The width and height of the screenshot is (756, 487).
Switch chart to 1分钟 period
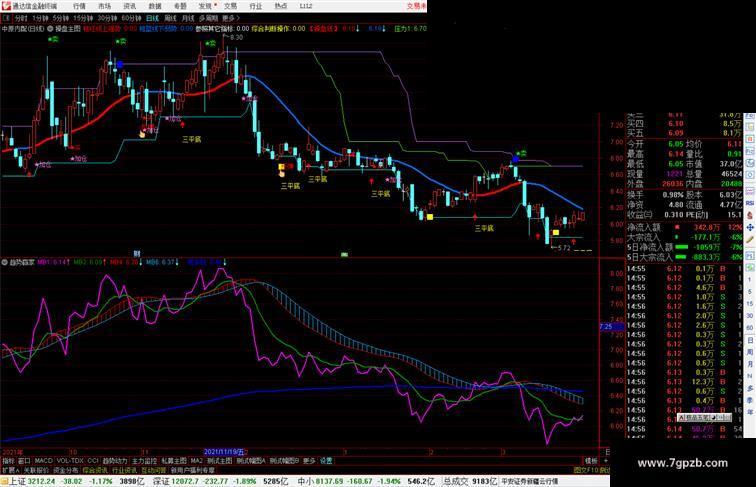(40, 18)
